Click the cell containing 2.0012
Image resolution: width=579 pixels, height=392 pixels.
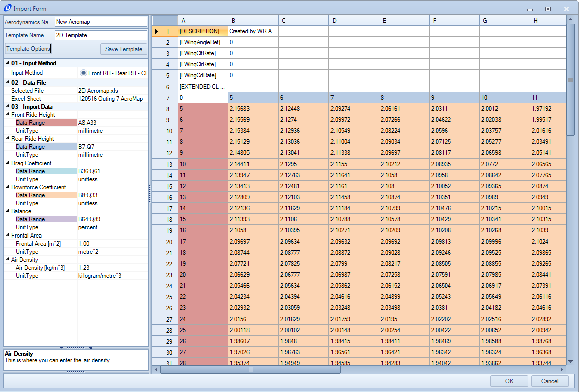click(x=505, y=109)
